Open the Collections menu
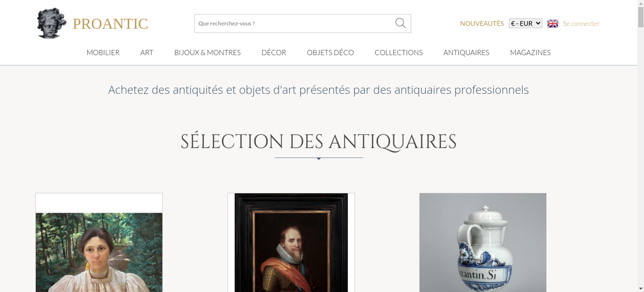644x292 pixels. click(399, 52)
